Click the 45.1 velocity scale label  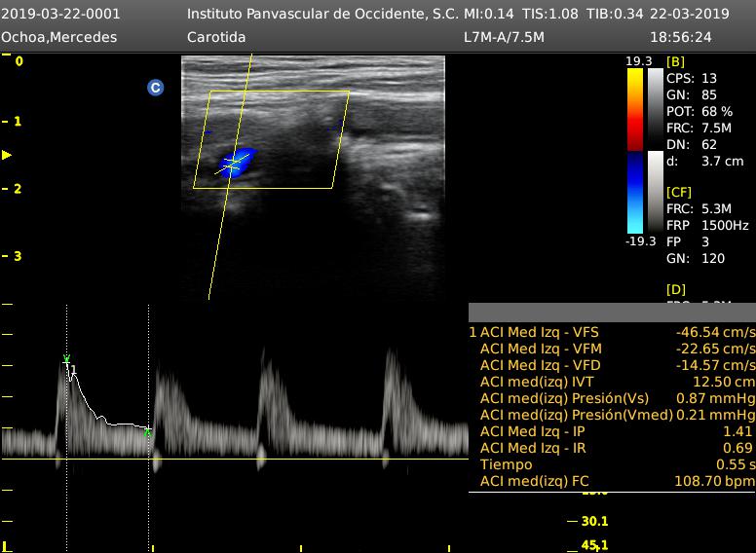click(594, 545)
